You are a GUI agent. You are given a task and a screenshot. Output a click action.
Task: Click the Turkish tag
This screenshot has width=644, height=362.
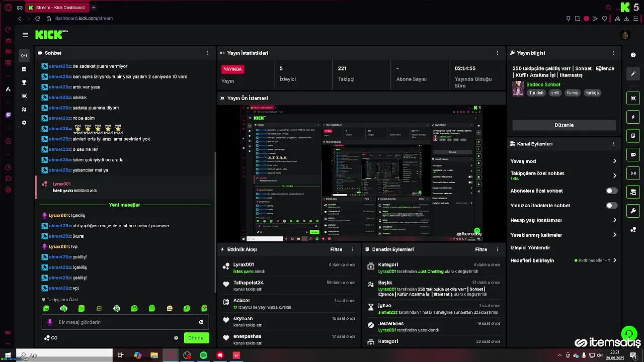pos(536,93)
